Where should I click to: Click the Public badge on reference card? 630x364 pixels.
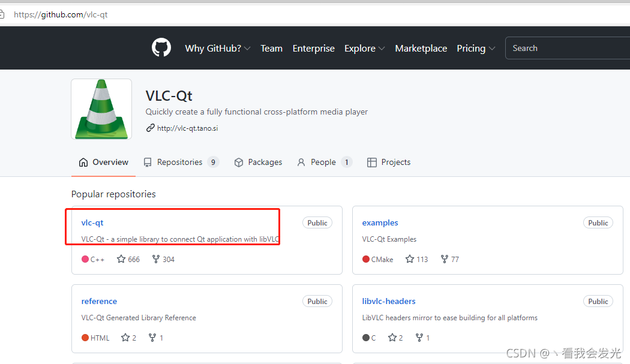pyautogui.click(x=317, y=301)
